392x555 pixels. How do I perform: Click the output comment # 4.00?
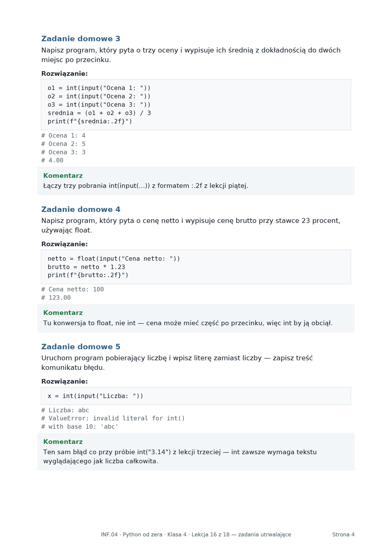point(52,160)
